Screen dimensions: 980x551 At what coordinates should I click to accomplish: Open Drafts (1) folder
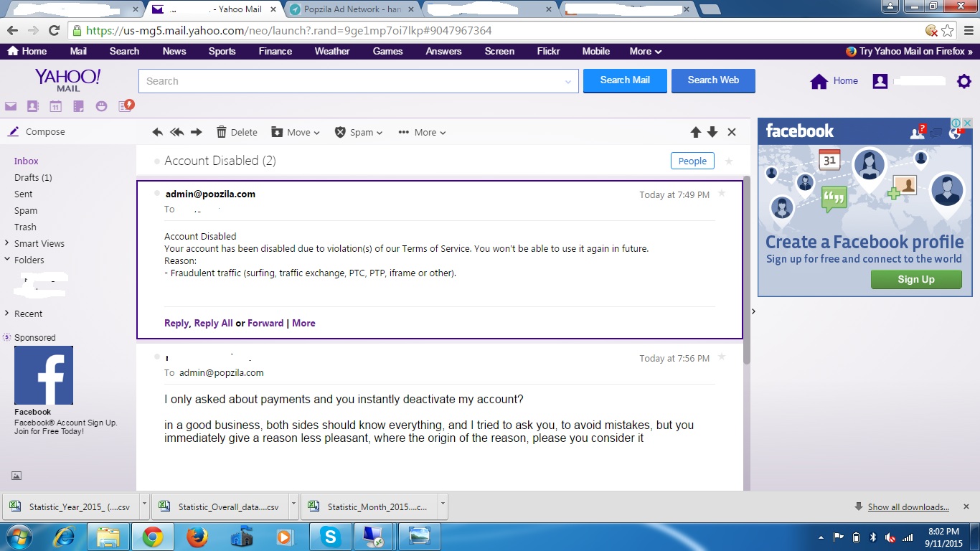click(33, 177)
